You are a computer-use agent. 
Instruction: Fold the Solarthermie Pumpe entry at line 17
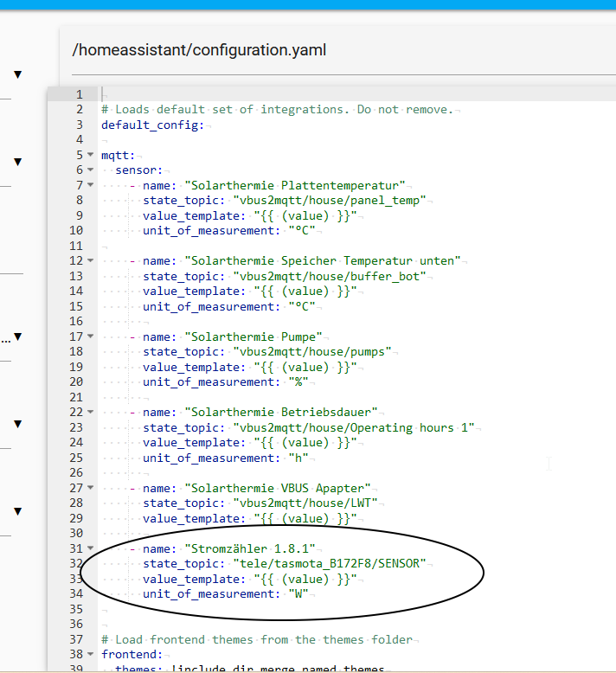point(90,336)
